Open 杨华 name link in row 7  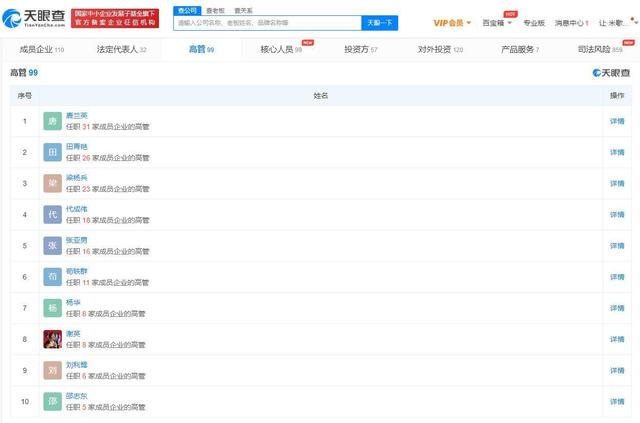pyautogui.click(x=73, y=303)
